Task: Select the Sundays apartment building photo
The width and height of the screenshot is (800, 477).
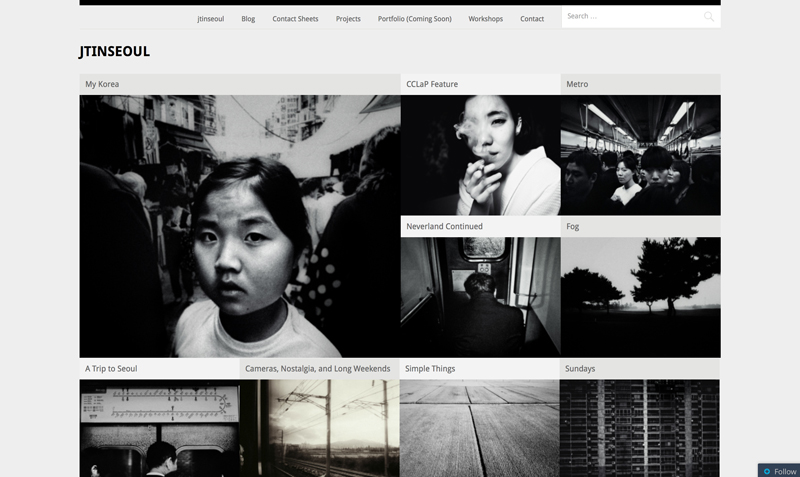Action: coord(640,428)
